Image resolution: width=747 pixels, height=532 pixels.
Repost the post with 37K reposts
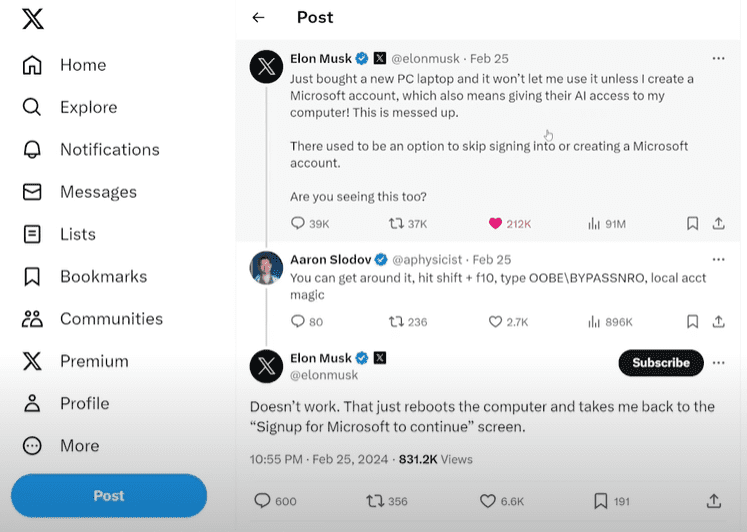point(395,224)
